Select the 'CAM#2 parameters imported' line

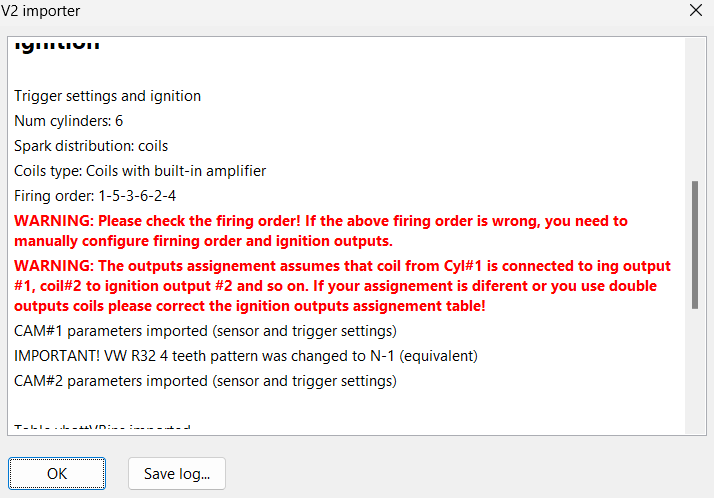pos(205,381)
